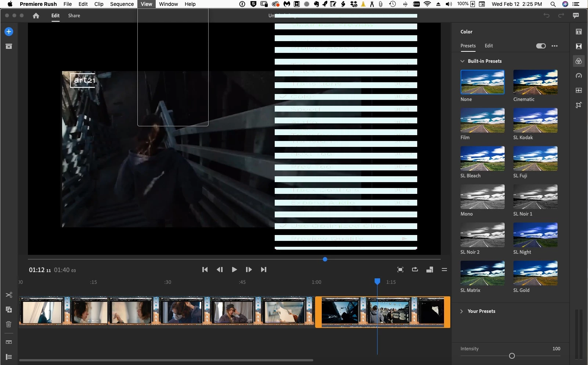
Task: Select the Color panel icon in the right sidebar
Action: (579, 61)
